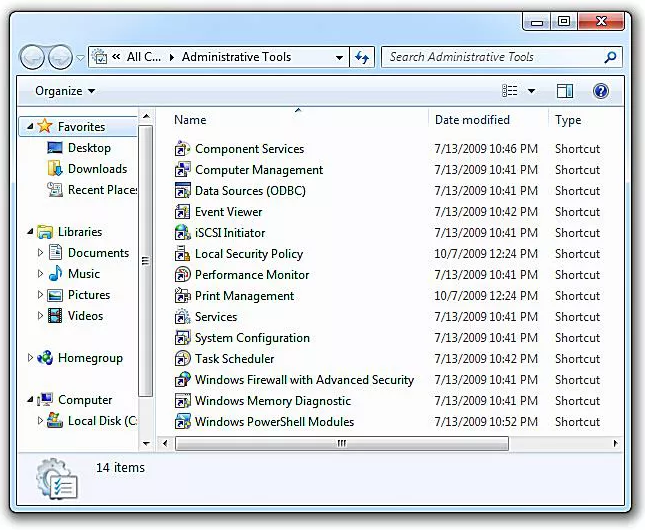Click the Desktop icon in Favorites

click(55, 147)
